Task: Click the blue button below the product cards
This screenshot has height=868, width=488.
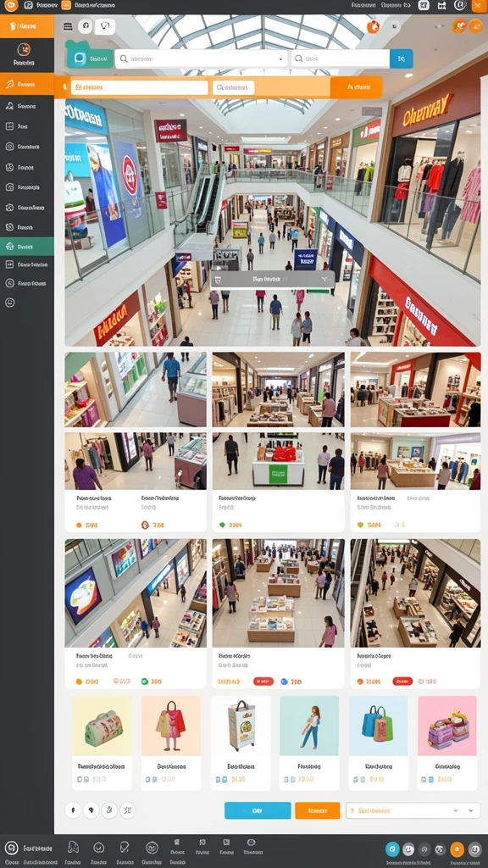Action: pos(258,810)
